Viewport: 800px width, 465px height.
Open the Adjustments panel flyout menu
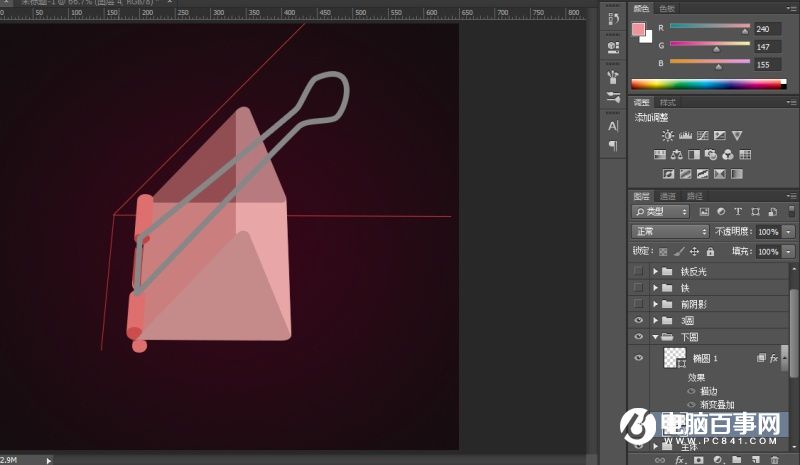(791, 103)
